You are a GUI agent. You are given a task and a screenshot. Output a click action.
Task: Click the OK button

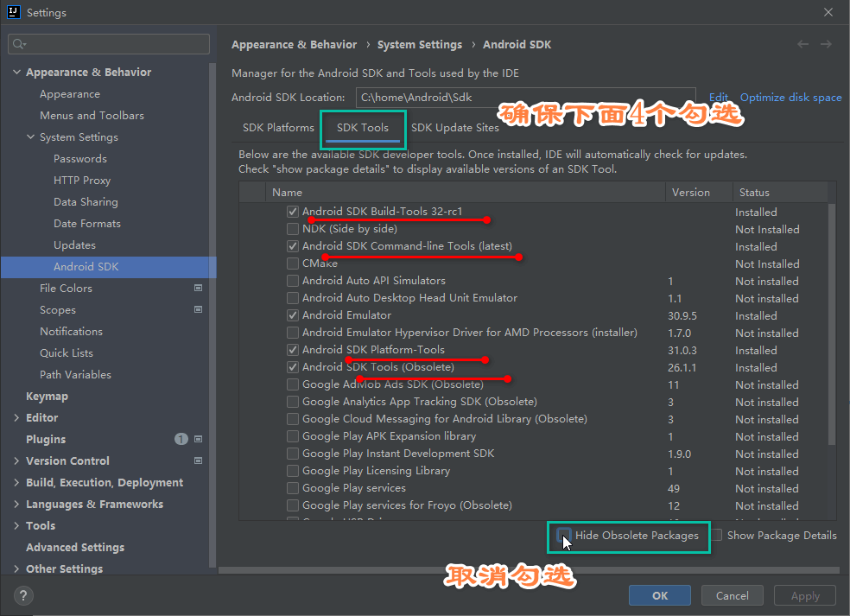point(660,595)
